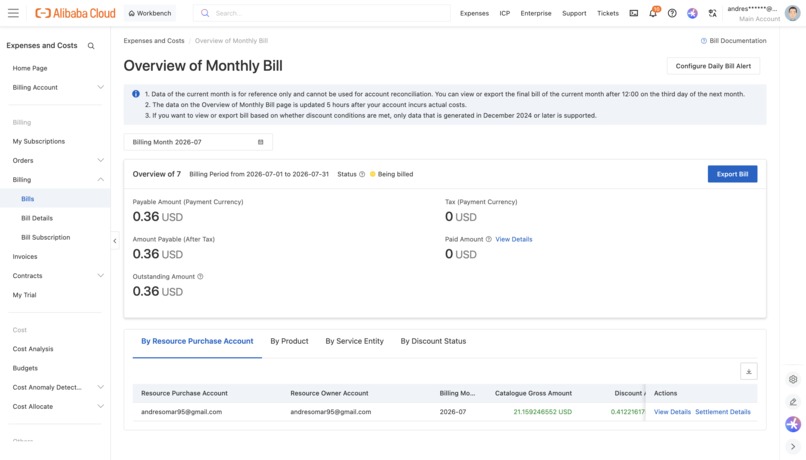Switch to By Resource Purchase Account tab
Image resolution: width=806 pixels, height=460 pixels.
click(197, 341)
